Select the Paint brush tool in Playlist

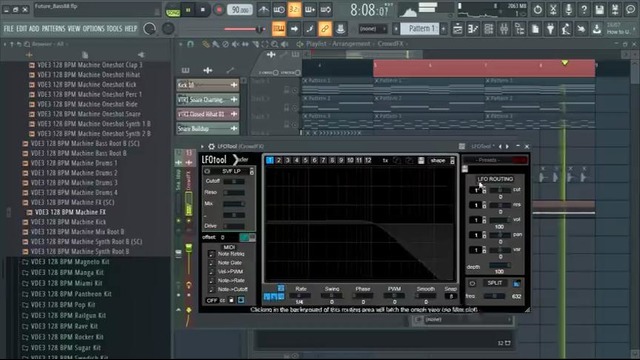pyautogui.click(x=216, y=44)
